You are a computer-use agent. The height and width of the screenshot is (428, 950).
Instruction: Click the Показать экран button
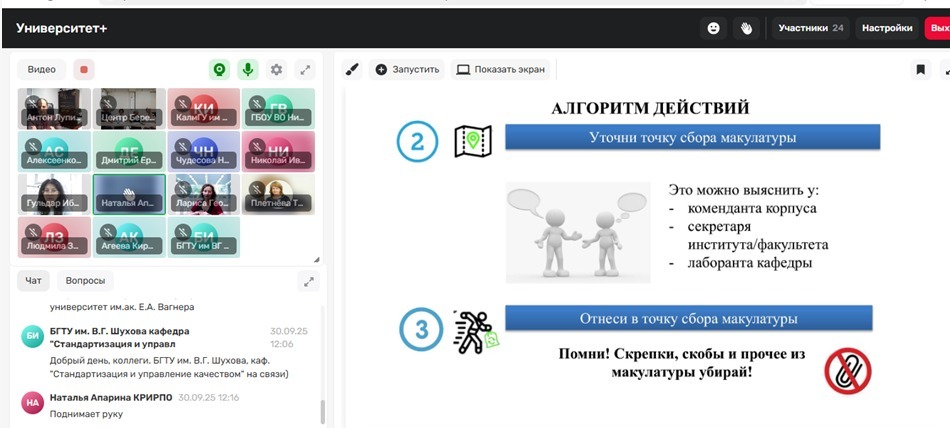pos(500,70)
